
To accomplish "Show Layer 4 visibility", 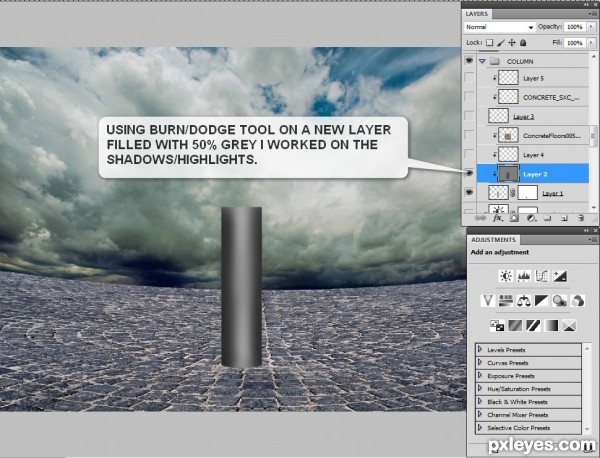I will tap(469, 154).
